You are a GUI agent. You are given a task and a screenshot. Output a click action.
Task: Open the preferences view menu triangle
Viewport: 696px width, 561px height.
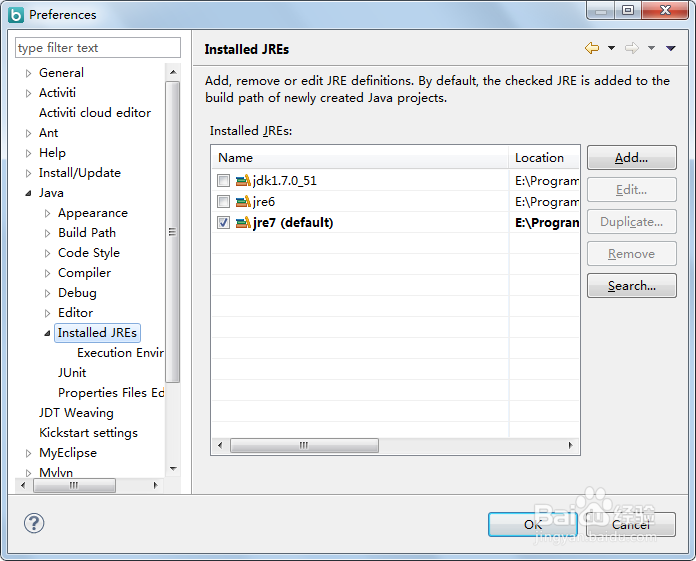670,48
